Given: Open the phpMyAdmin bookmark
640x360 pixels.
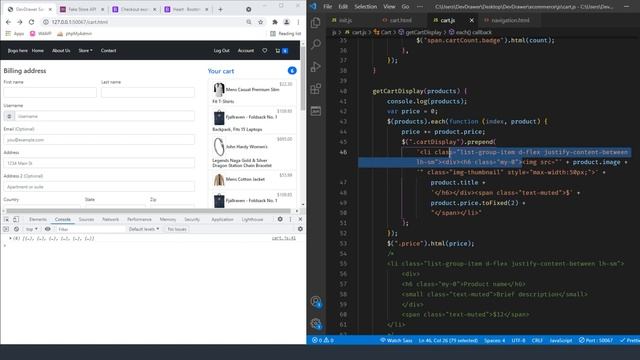Looking at the screenshot, I should [75, 33].
